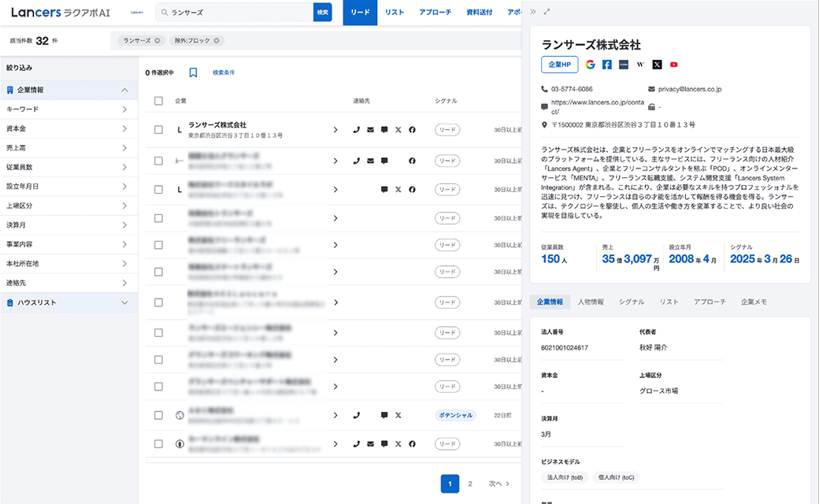
Task: Toggle the select-all checkbox in table header
Action: click(x=158, y=101)
